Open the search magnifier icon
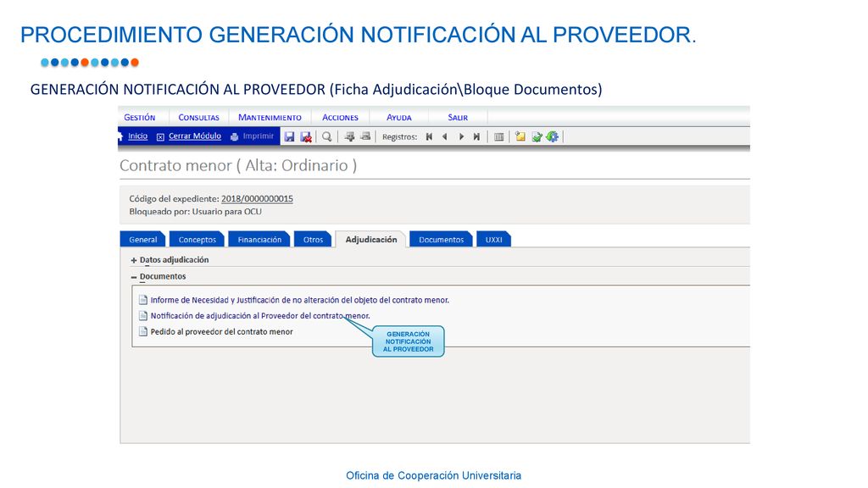The height and width of the screenshot is (488, 868). point(326,136)
